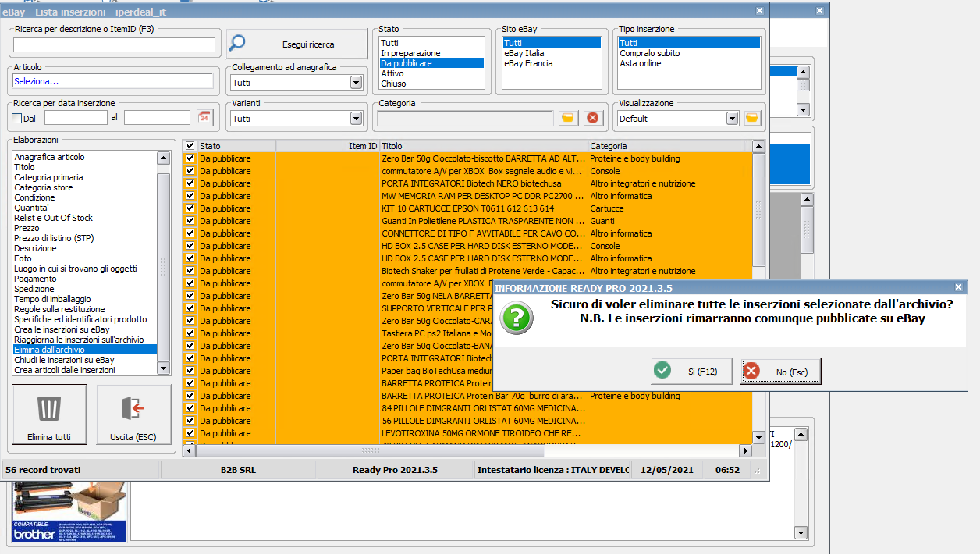Click the 'Dal' start date field
Screen dimensions: 980x555
tap(76, 118)
